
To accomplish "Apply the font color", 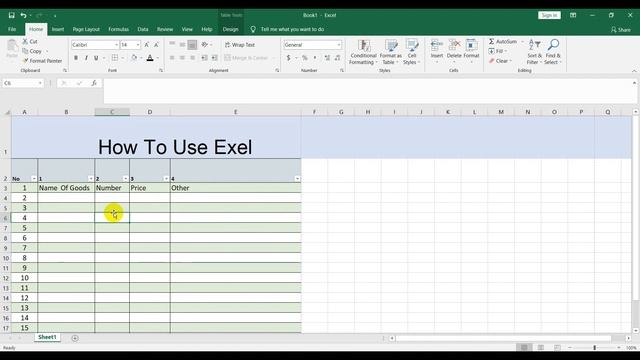I will coord(150,58).
